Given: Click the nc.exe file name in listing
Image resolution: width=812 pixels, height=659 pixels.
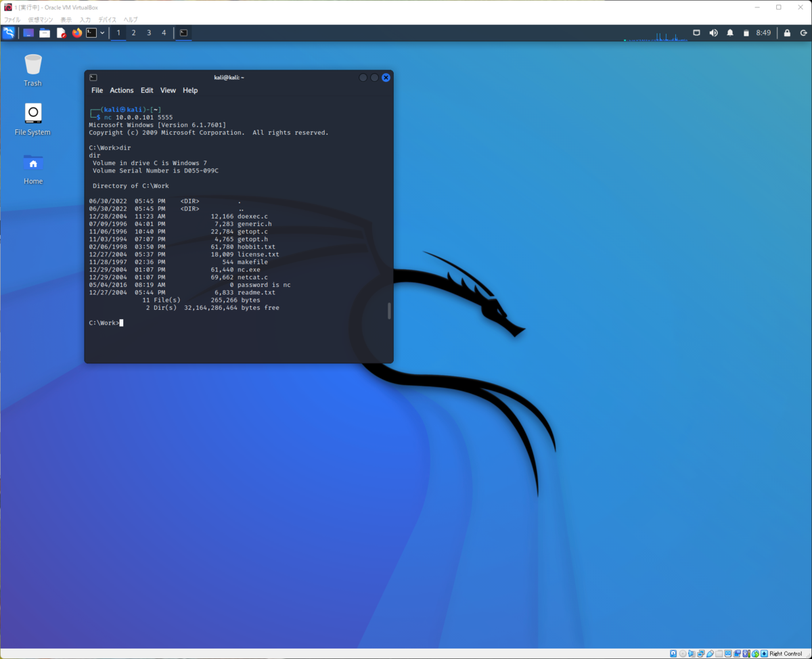Looking at the screenshot, I should pos(248,270).
